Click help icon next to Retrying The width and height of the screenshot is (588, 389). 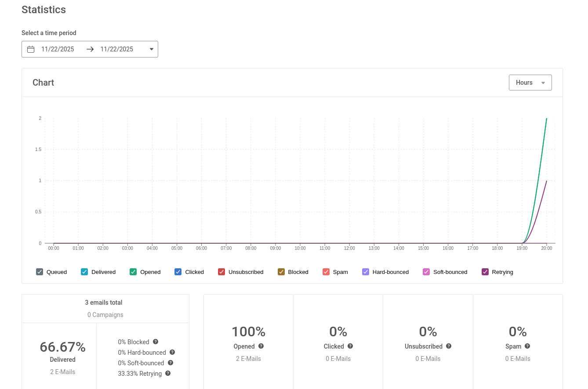coord(168,373)
